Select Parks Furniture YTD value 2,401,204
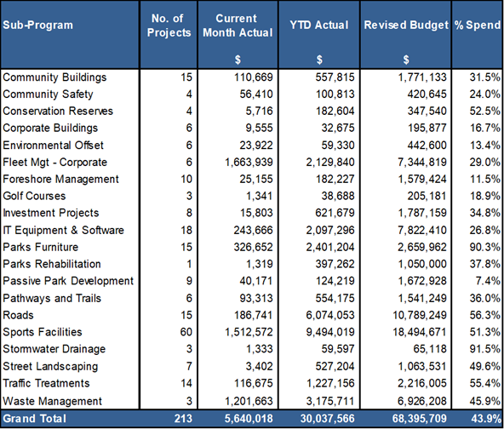Image resolution: width=504 pixels, height=429 pixels. (x=330, y=247)
